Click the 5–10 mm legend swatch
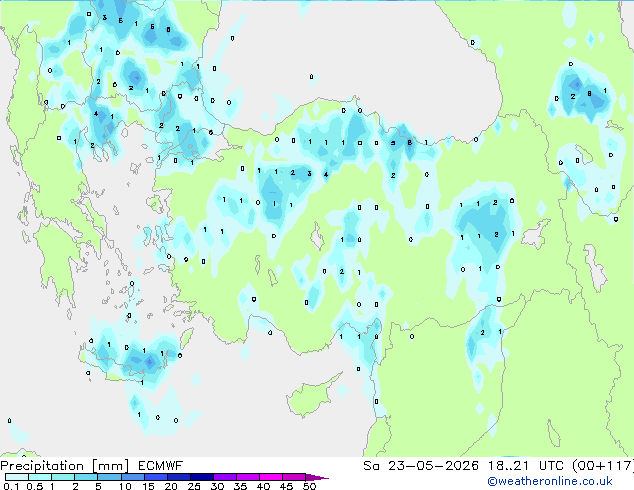Viewport: 634px width, 490px height. pos(109,477)
